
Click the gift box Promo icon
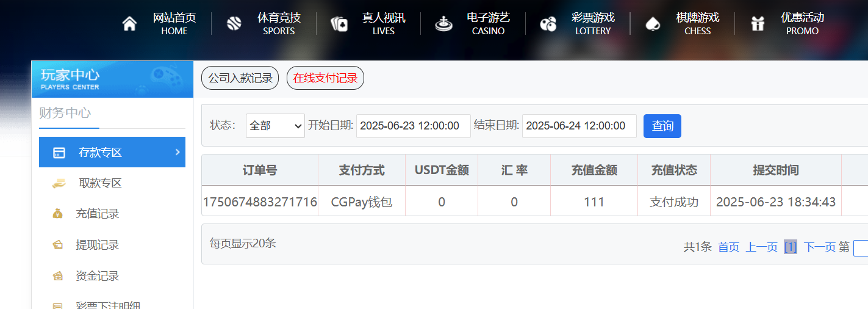[758, 24]
